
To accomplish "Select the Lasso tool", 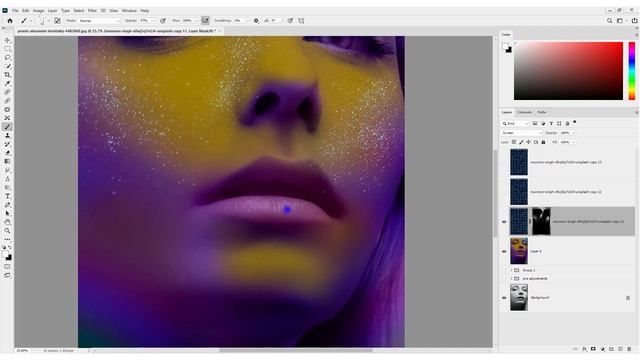I will click(7, 58).
